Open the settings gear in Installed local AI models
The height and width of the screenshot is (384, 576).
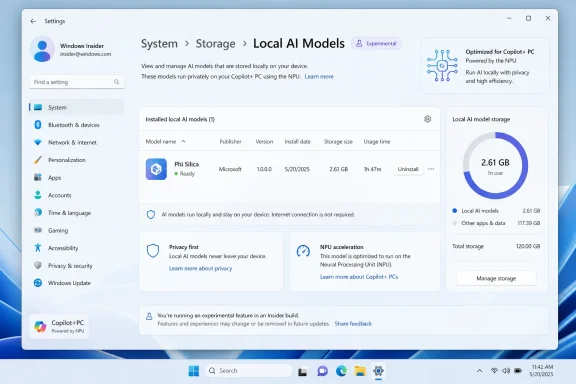click(x=427, y=119)
